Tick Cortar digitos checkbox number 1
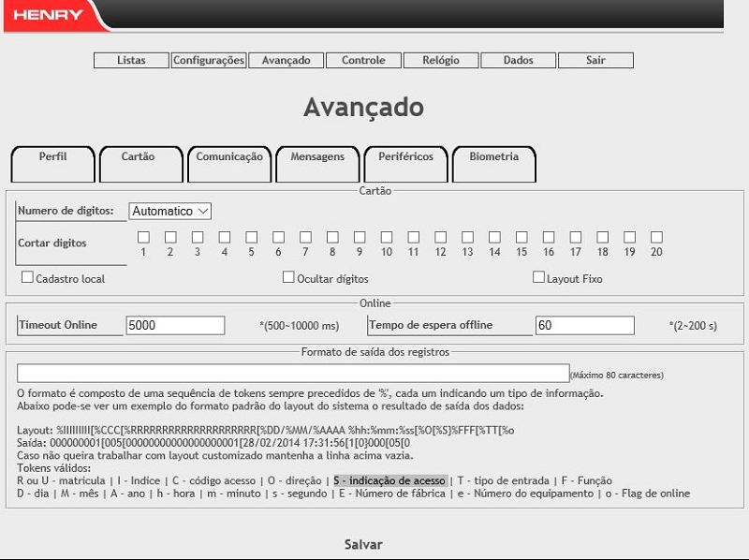 click(143, 237)
